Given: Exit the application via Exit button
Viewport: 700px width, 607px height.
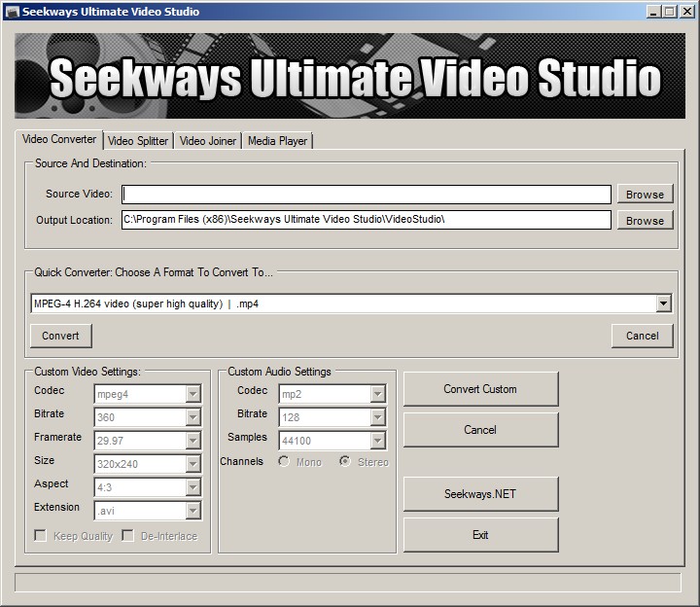Looking at the screenshot, I should (481, 535).
